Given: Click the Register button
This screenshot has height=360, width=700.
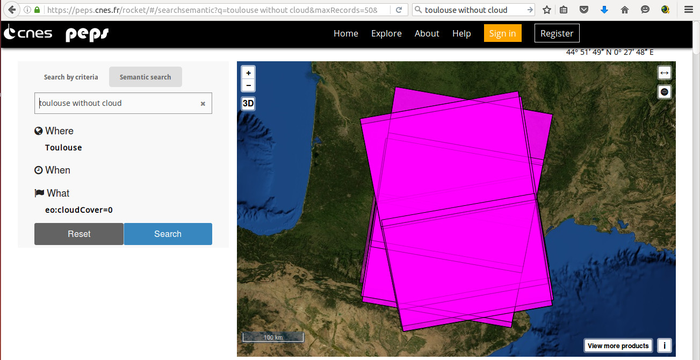Looking at the screenshot, I should pyautogui.click(x=557, y=33).
